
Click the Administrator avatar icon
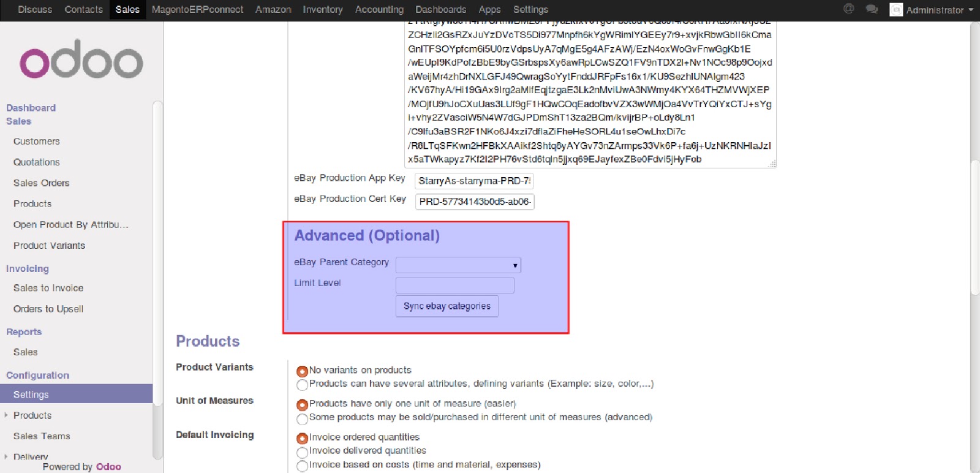896,10
